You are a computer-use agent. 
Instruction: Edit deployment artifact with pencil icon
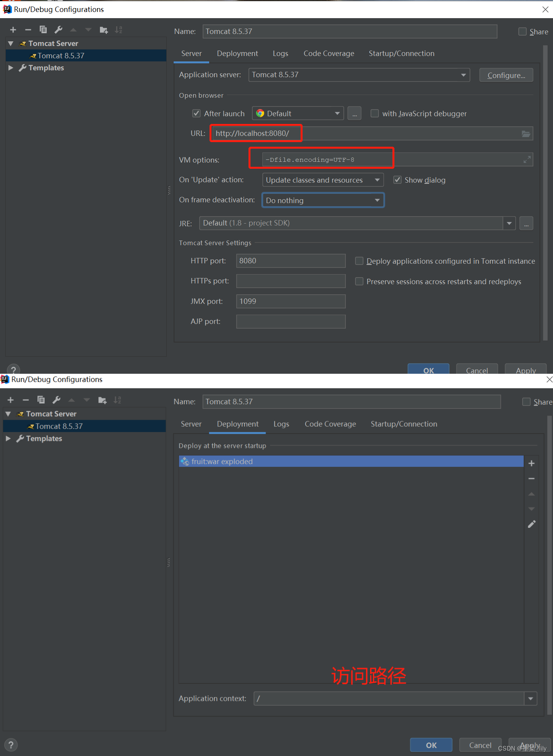pos(531,524)
